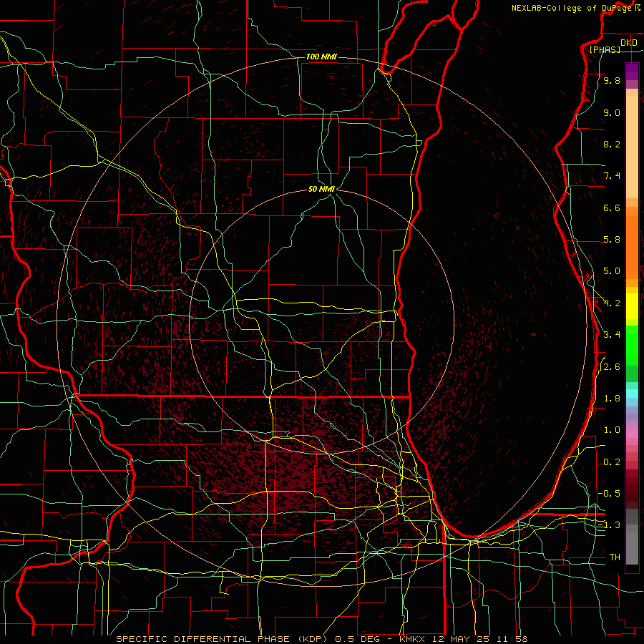Click the 5.8 scale value

click(612, 240)
